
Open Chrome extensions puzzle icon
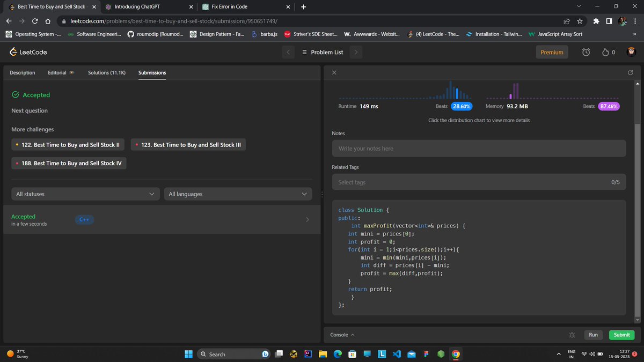point(596,21)
